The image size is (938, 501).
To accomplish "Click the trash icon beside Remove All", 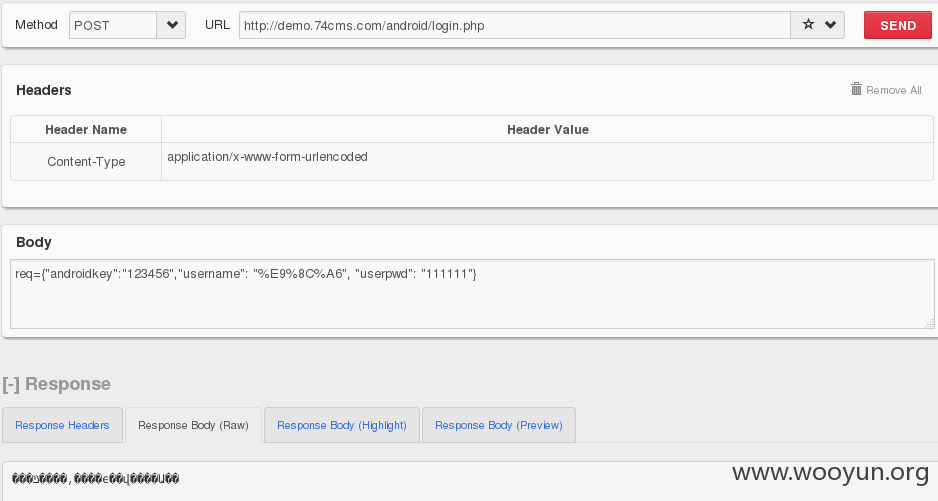I will click(x=856, y=89).
